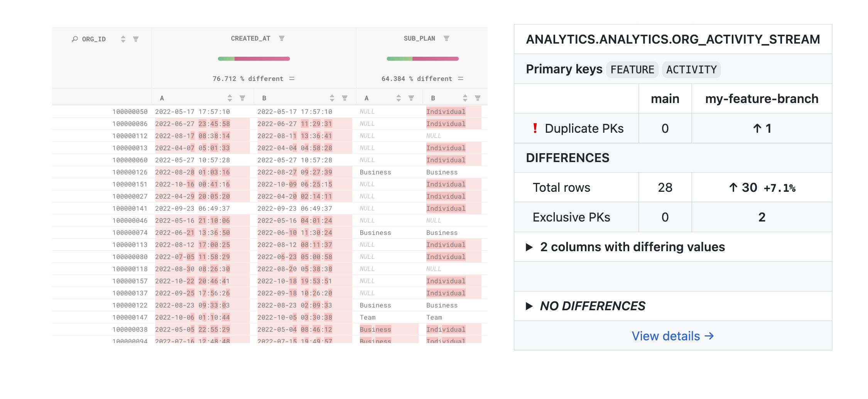Filter SUB_PLAN column B values
868x399 pixels.
click(478, 98)
